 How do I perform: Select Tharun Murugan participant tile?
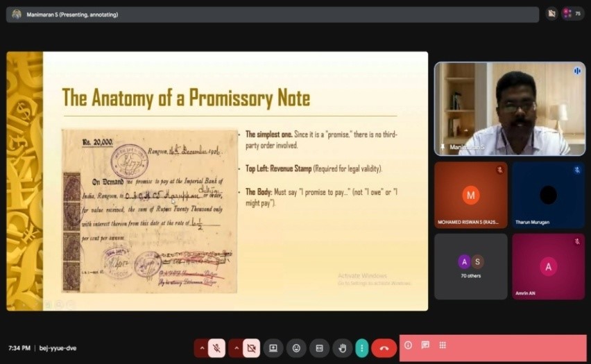tap(549, 196)
